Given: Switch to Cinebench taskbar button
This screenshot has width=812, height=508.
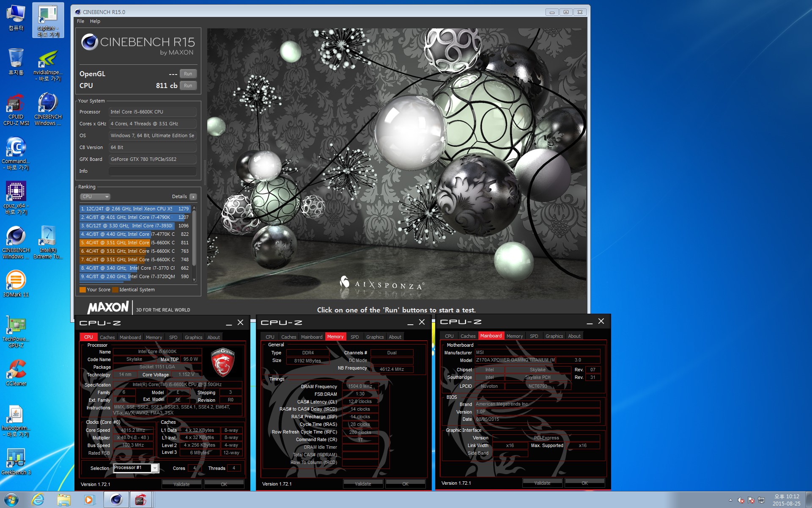Looking at the screenshot, I should [x=116, y=500].
